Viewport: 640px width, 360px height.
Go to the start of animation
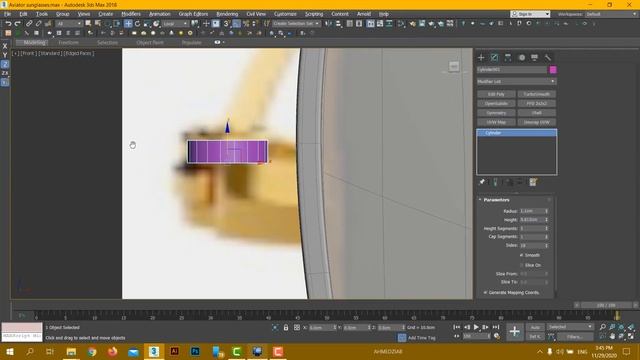(x=457, y=327)
